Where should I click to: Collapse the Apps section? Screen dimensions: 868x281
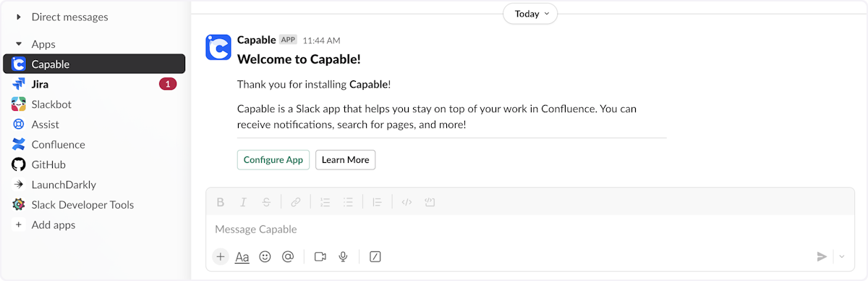pyautogui.click(x=19, y=44)
